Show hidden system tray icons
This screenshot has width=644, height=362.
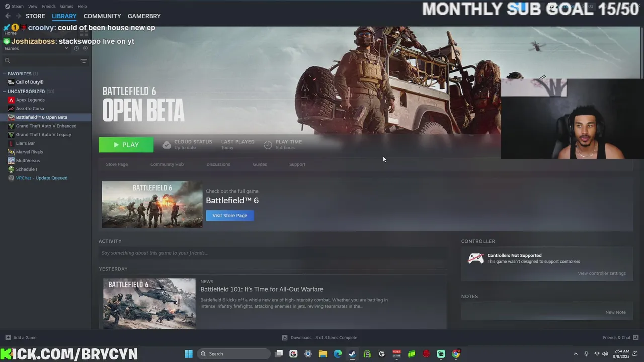pos(575,354)
